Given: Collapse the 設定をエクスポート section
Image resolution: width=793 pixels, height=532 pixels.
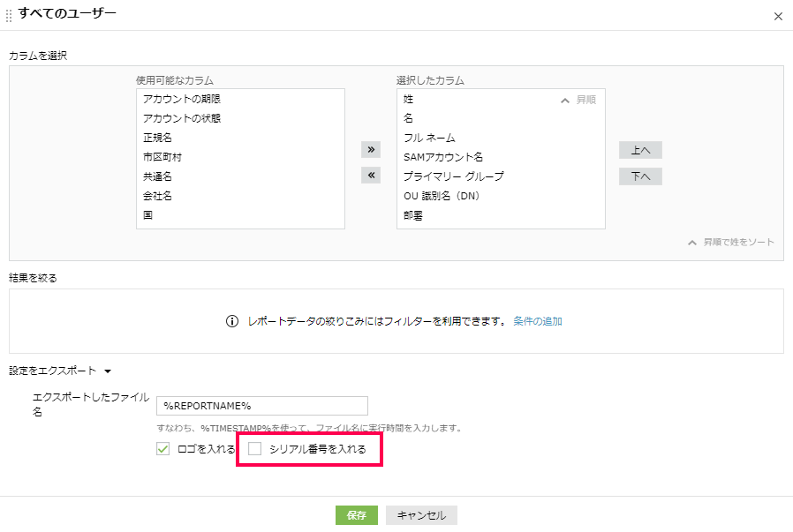Looking at the screenshot, I should click(x=108, y=371).
